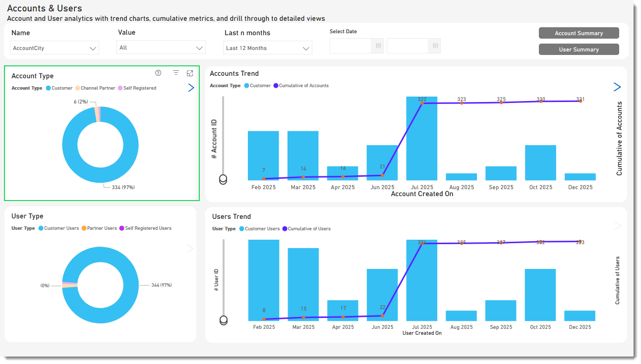Select Cumulative of Accounts legend entry
Image resolution: width=641 pixels, height=364 pixels.
point(303,86)
